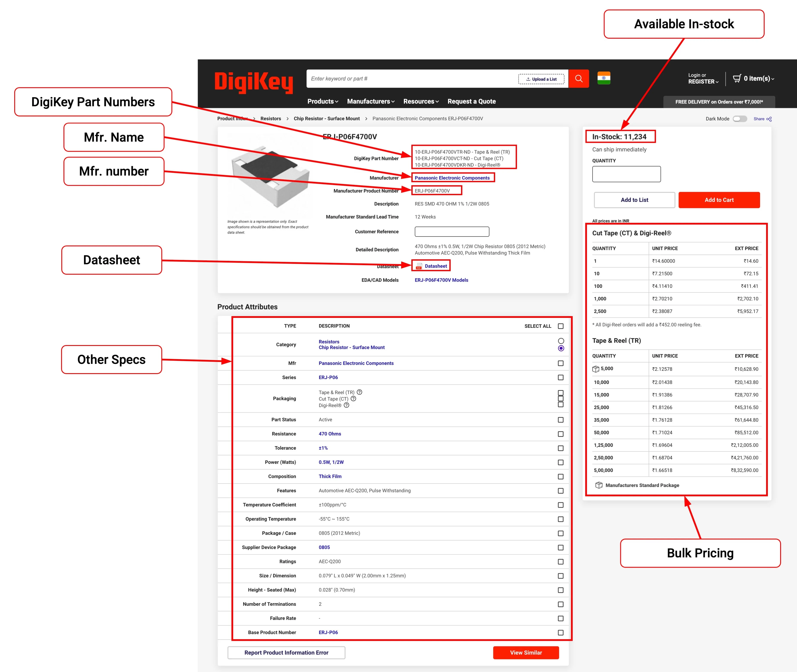Screen dimensions: 797x672
Task: Open the Datasheet link
Action: point(436,266)
